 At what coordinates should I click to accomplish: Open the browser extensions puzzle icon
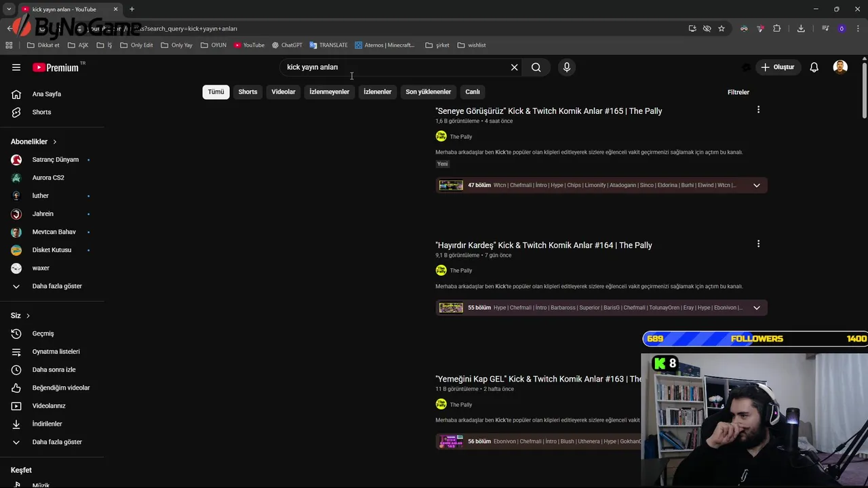coord(776,28)
